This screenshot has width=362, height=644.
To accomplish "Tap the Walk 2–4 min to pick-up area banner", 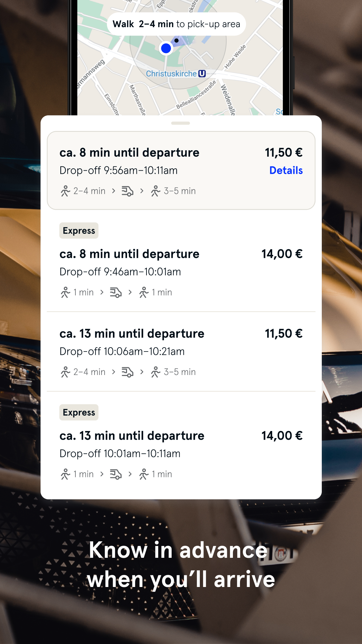I will point(176,24).
